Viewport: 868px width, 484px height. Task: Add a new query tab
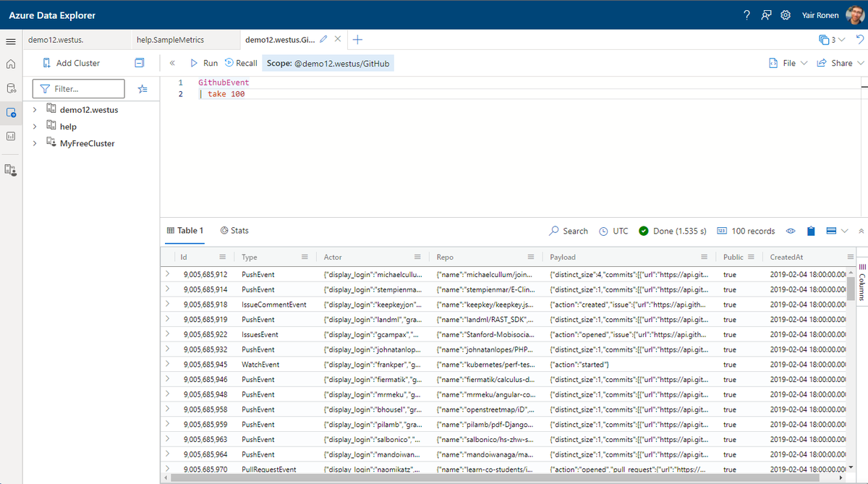(357, 40)
